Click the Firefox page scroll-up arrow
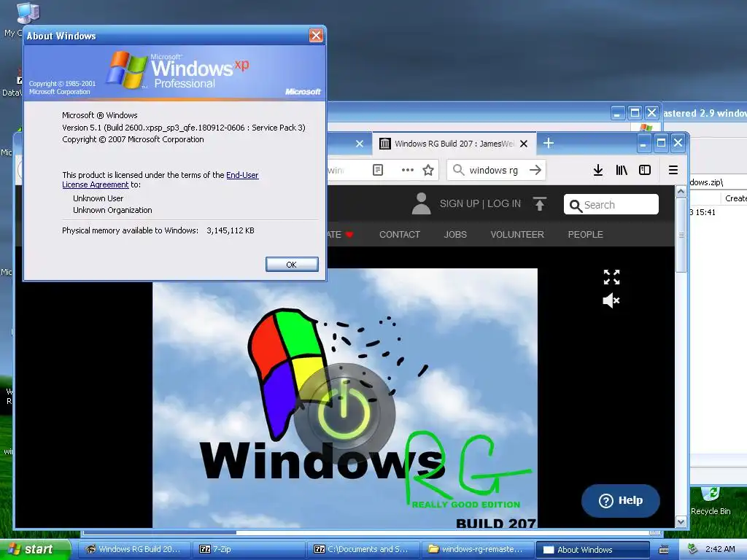The height and width of the screenshot is (560, 747). [681, 192]
